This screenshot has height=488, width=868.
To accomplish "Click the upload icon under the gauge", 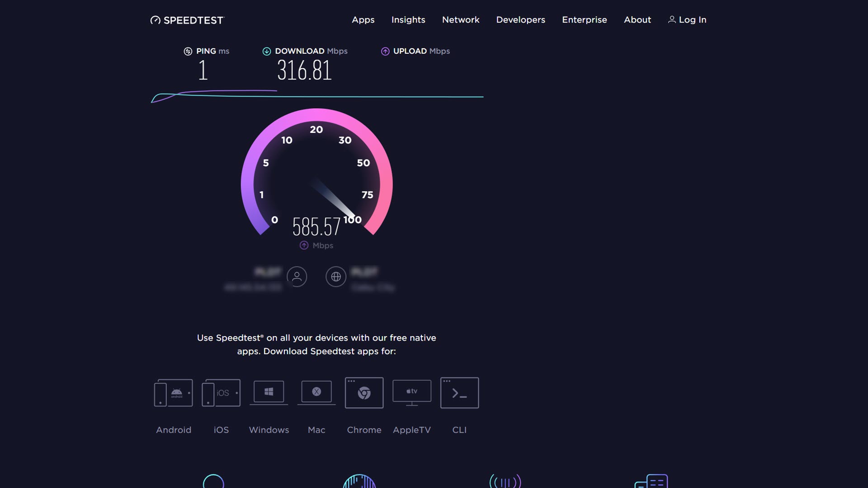I will point(304,245).
